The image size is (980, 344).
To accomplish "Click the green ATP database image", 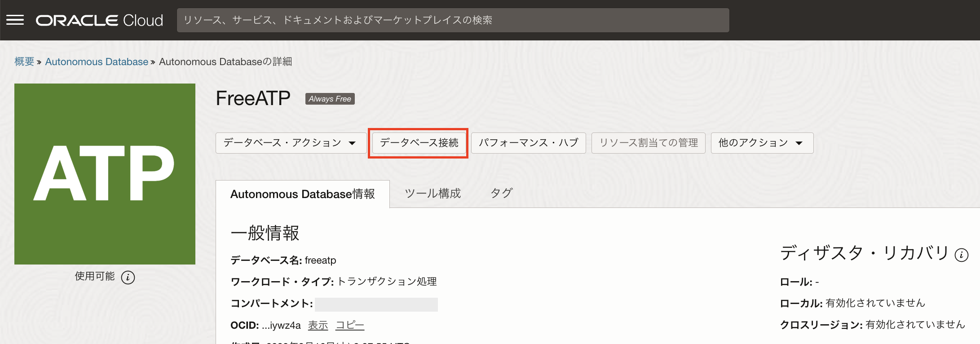I will [105, 174].
